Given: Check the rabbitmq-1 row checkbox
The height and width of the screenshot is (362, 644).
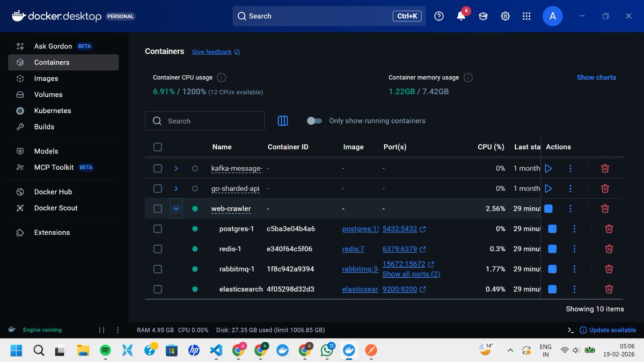Looking at the screenshot, I should tap(158, 269).
